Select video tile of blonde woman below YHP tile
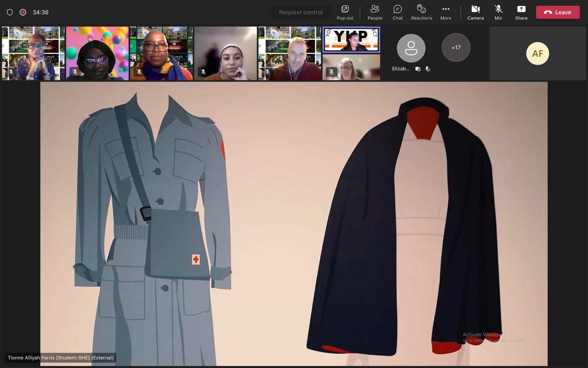Viewport: 588px width, 368px height. [351, 67]
